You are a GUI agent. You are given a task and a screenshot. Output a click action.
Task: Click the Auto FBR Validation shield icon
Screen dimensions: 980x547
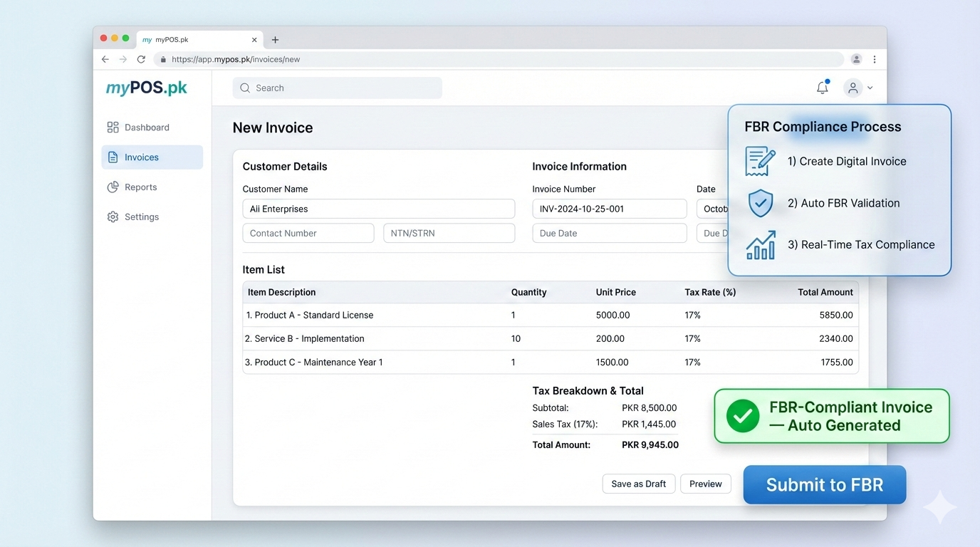pyautogui.click(x=761, y=203)
